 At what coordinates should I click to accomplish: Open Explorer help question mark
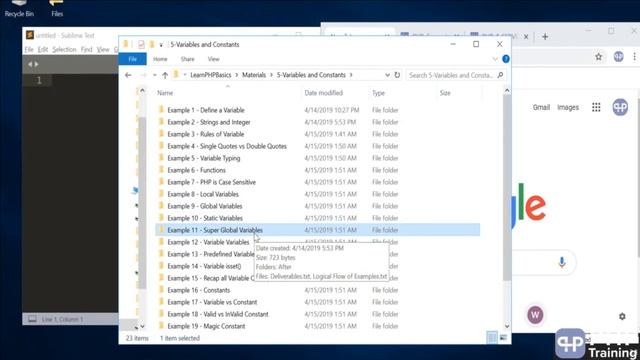coord(506,59)
